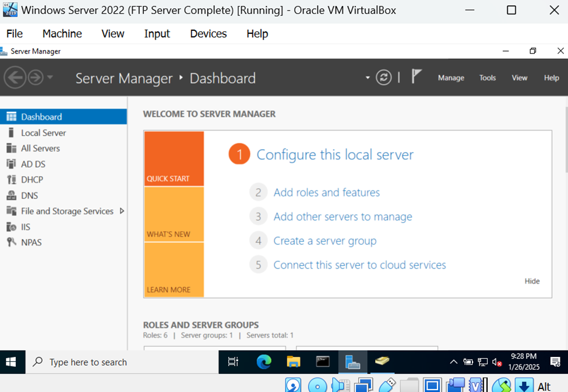Click the VirtualBox display status icon
The height and width of the screenshot is (392, 568).
point(432,386)
